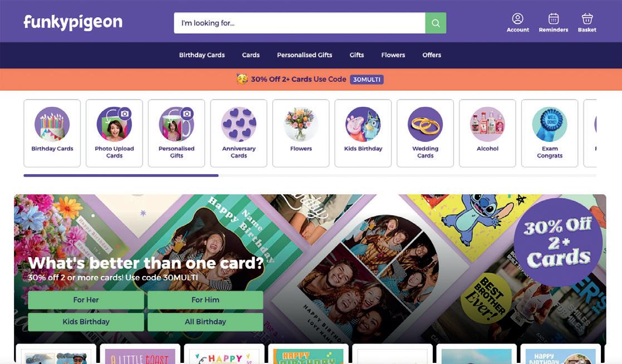Screen dimensions: 622x364
Task: Open the Offers menu item
Action: pyautogui.click(x=432, y=55)
